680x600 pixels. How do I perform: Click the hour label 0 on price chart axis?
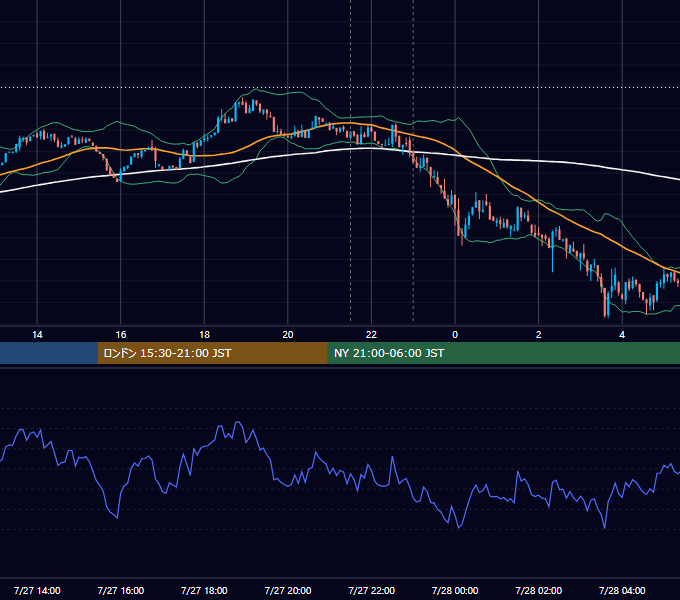click(x=455, y=335)
